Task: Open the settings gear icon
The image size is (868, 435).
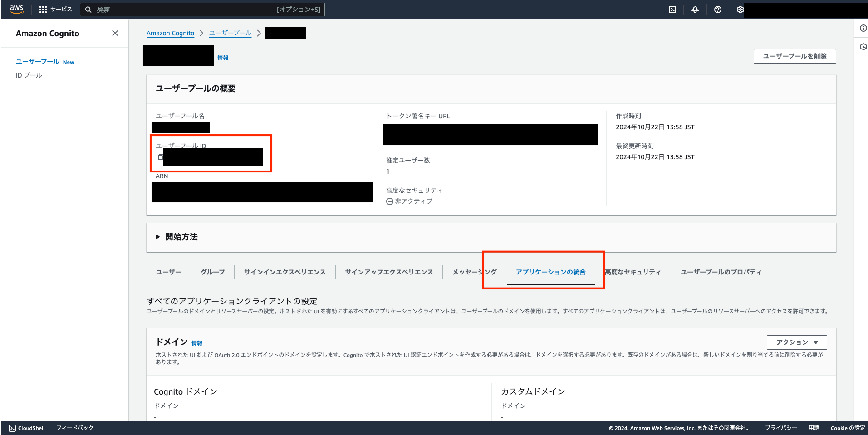Action: pos(740,9)
